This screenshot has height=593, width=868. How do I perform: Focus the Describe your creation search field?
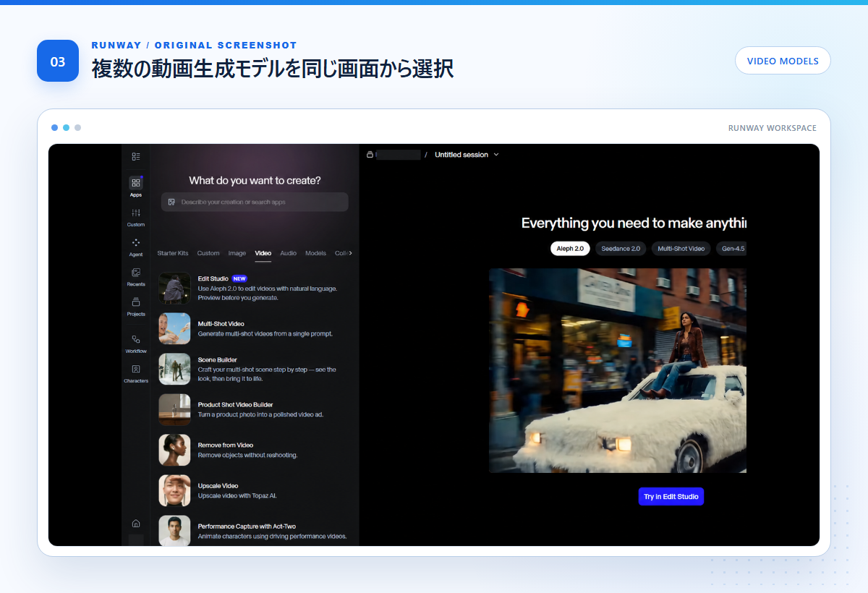tap(255, 202)
